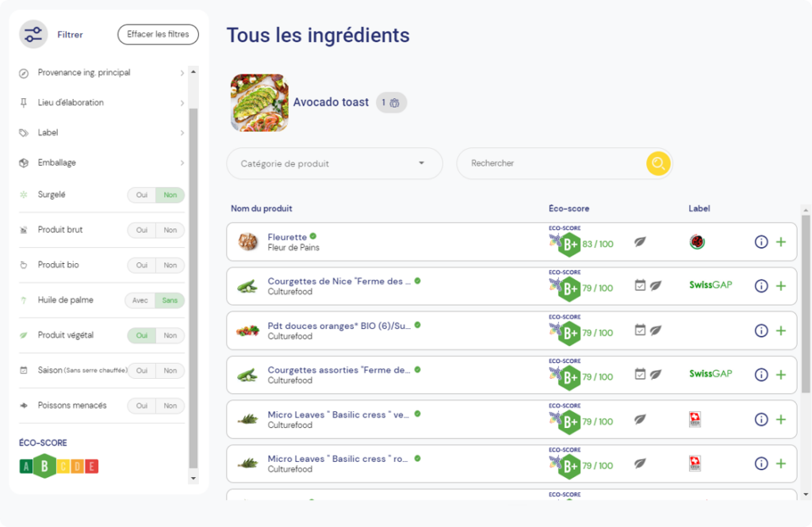Open info icon for Courgettes assorties row

pos(760,374)
